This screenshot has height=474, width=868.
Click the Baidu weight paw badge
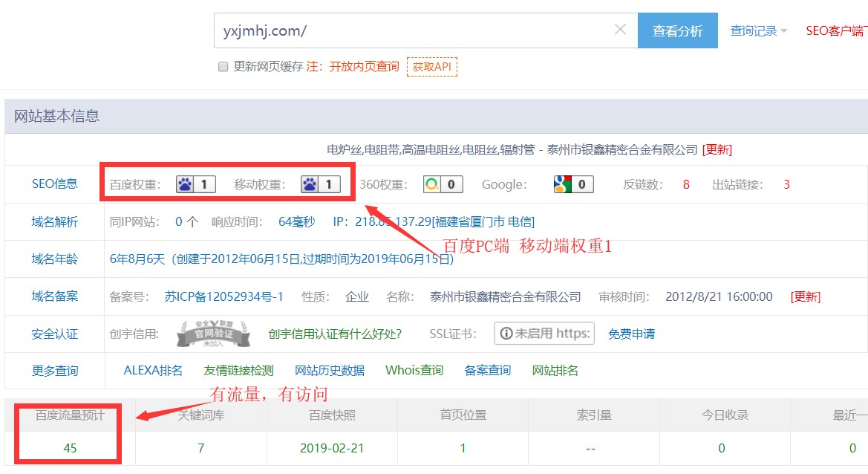coord(196,184)
